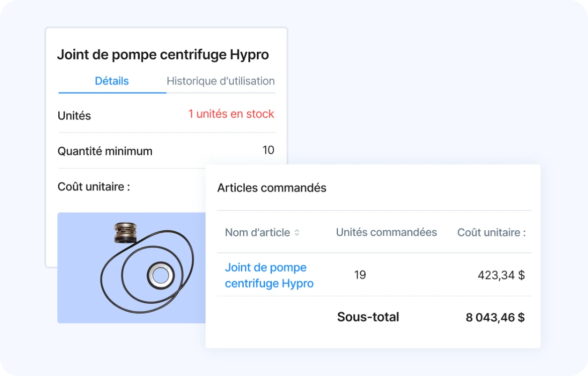The width and height of the screenshot is (588, 376).
Task: Click the Quantité minimum value 10
Action: click(x=268, y=150)
